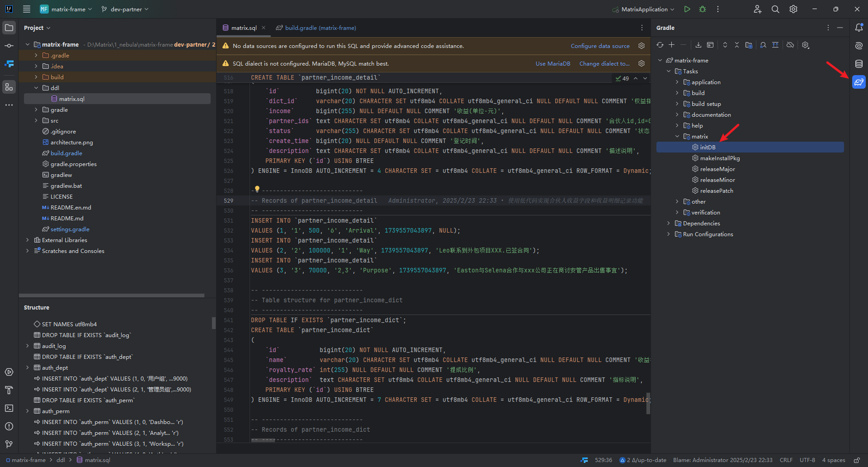Click the Use MariaDB link
Screen dimensions: 868x467
point(552,64)
